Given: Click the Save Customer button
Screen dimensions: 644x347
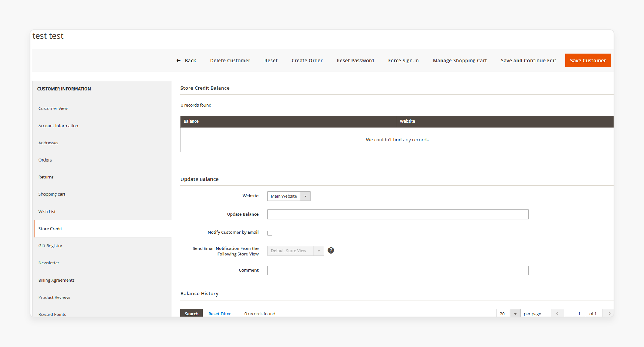Looking at the screenshot, I should (588, 60).
